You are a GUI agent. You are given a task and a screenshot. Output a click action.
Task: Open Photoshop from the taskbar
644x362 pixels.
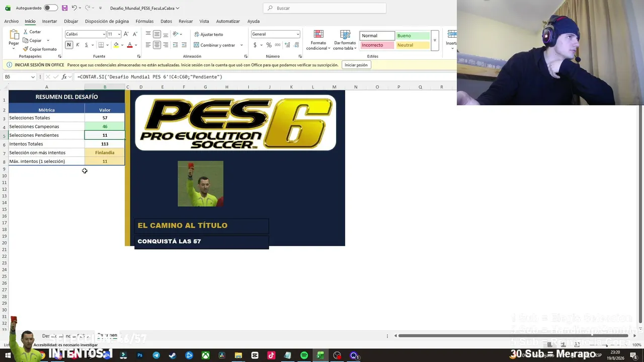[140, 355]
